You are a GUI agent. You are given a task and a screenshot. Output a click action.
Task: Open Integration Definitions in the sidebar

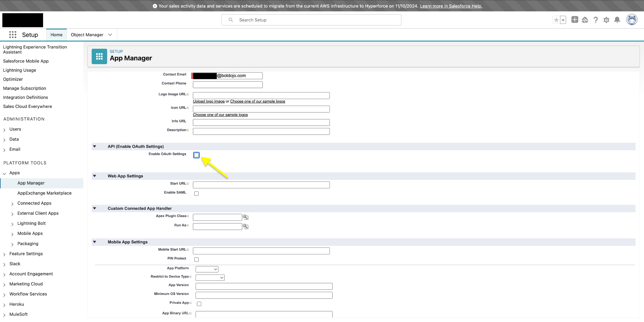click(25, 97)
